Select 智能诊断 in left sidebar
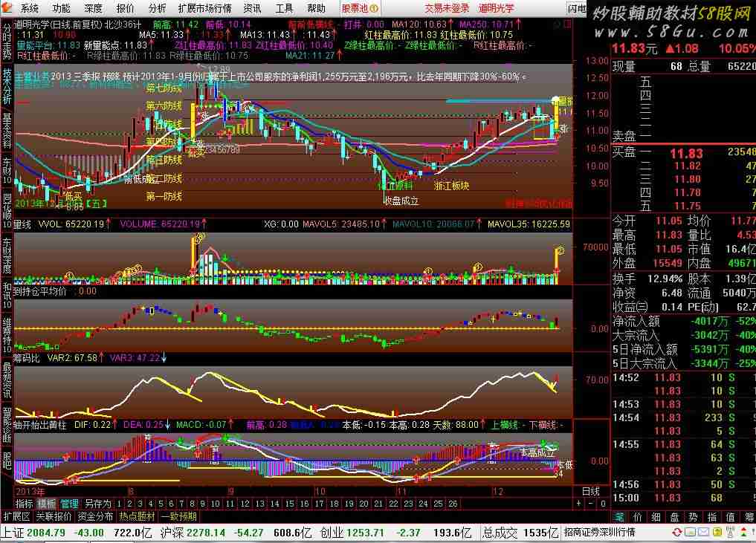Image resolution: width=756 pixels, height=543 pixels. pyautogui.click(x=7, y=425)
